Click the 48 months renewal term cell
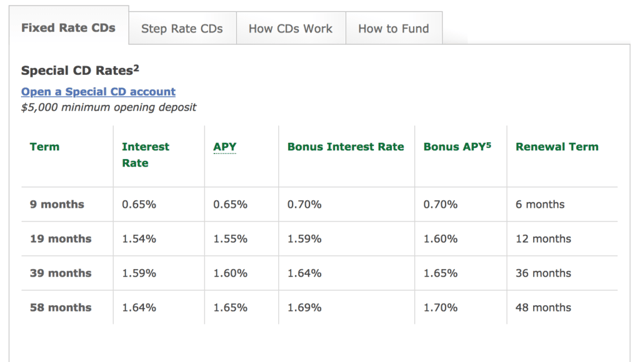 (x=543, y=307)
